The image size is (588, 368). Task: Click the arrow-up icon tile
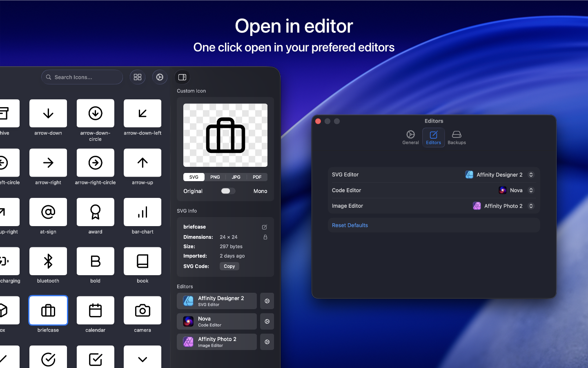click(x=143, y=163)
